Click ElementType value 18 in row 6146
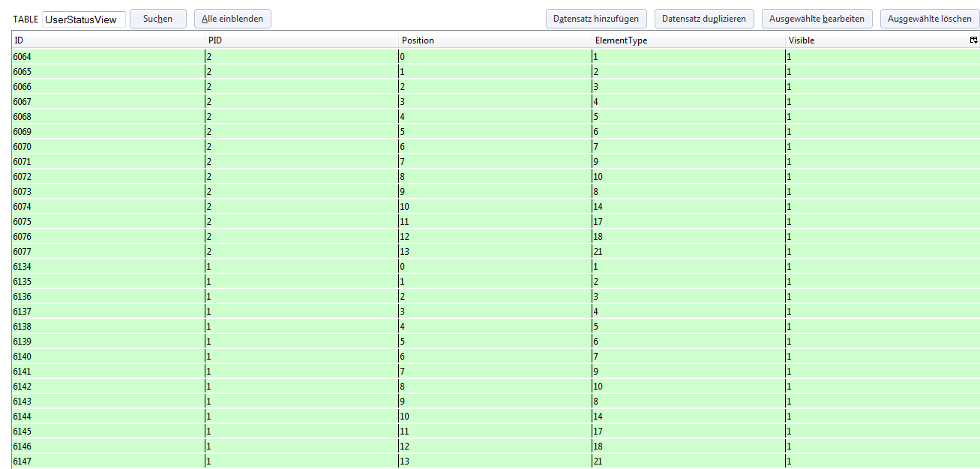This screenshot has width=980, height=469. point(598,447)
